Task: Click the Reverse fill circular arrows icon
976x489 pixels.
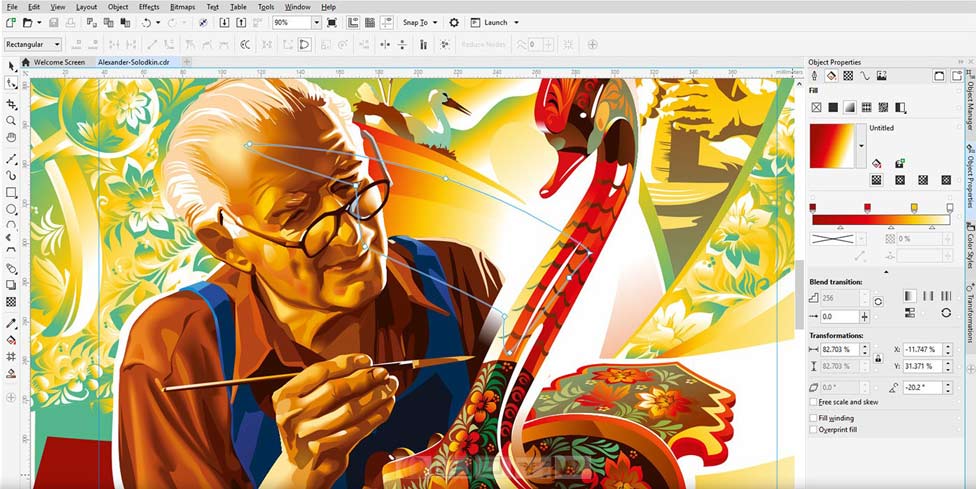Action: pyautogui.click(x=946, y=313)
